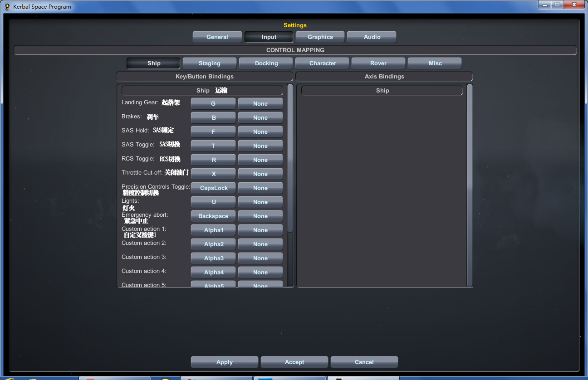Click the Landing Gear label
This screenshot has height=380, width=588.
(x=140, y=102)
